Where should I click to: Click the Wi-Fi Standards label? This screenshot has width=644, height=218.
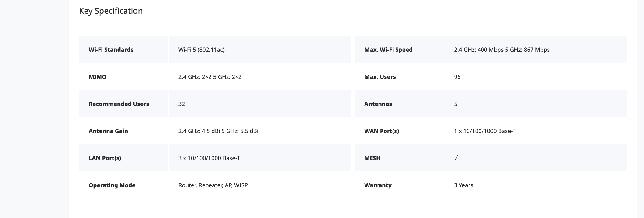coord(111,50)
